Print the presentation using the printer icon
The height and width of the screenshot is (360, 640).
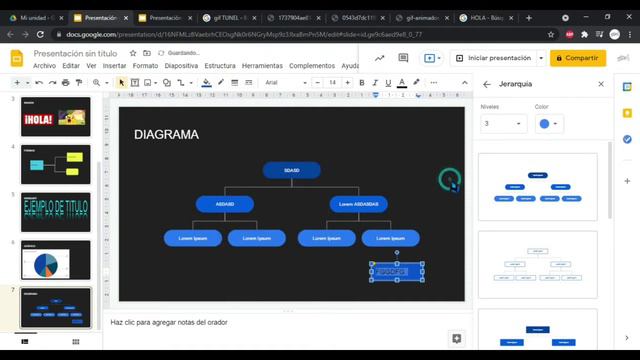click(66, 83)
